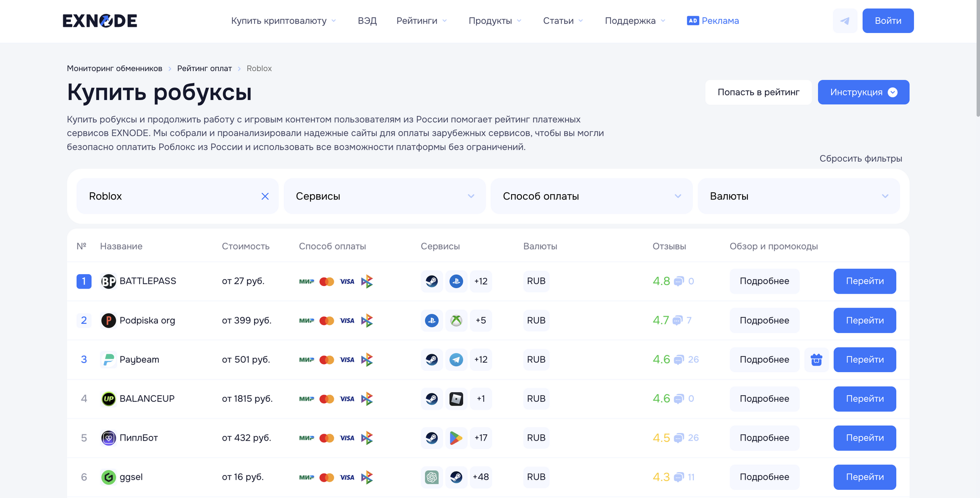
Task: Click the Steam icon in the BATTLEPASS row
Action: pos(432,281)
